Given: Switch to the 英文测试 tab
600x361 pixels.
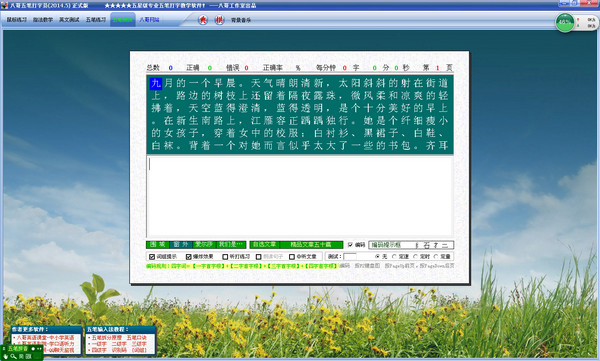Looking at the screenshot, I should pos(69,20).
